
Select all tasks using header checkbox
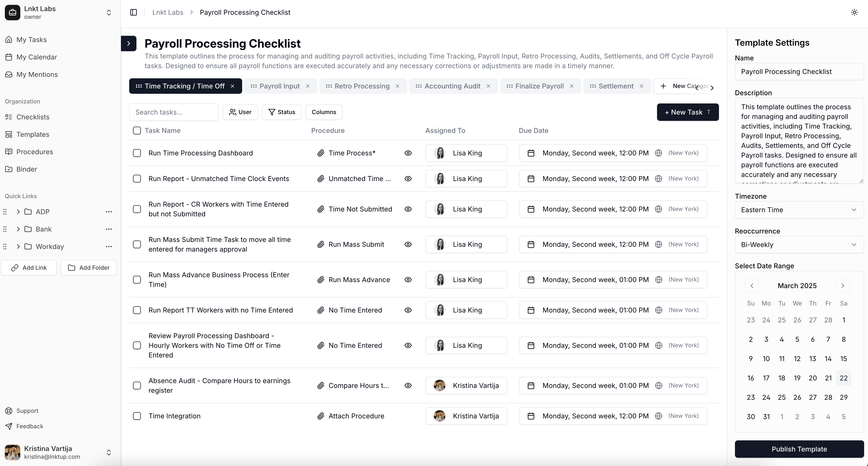click(137, 131)
